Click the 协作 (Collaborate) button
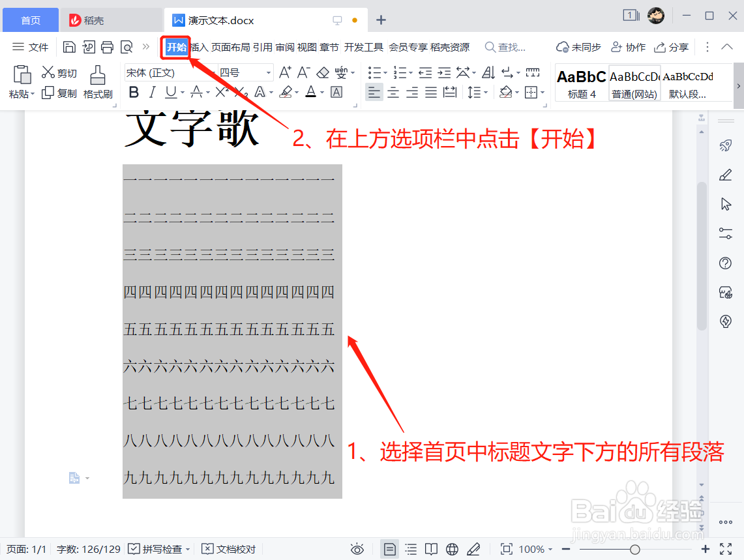Screen dimensions: 744x560 coord(628,47)
